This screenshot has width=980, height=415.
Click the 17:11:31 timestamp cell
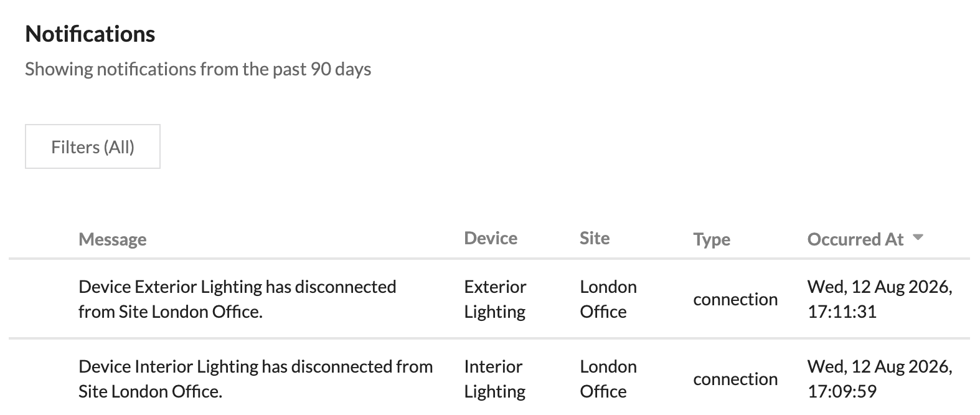click(880, 299)
